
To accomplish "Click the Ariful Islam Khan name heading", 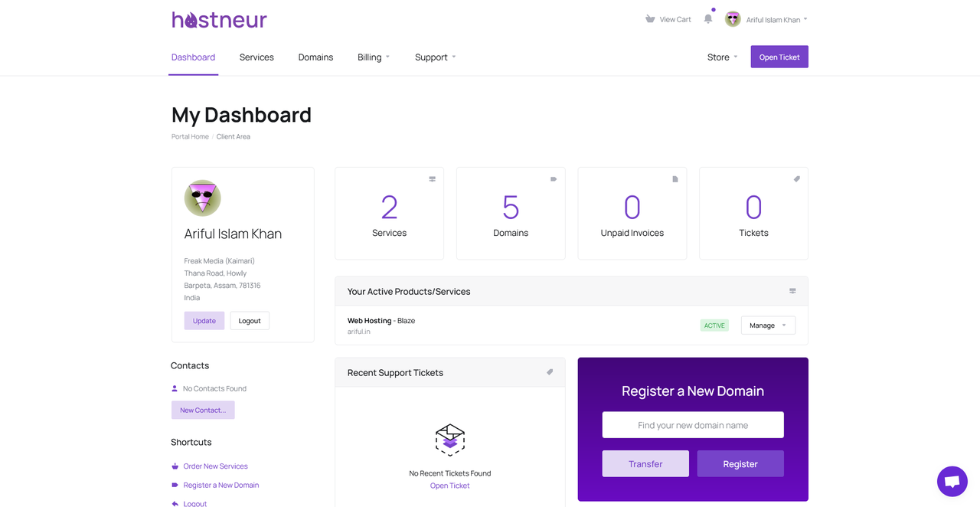I will 233,234.
